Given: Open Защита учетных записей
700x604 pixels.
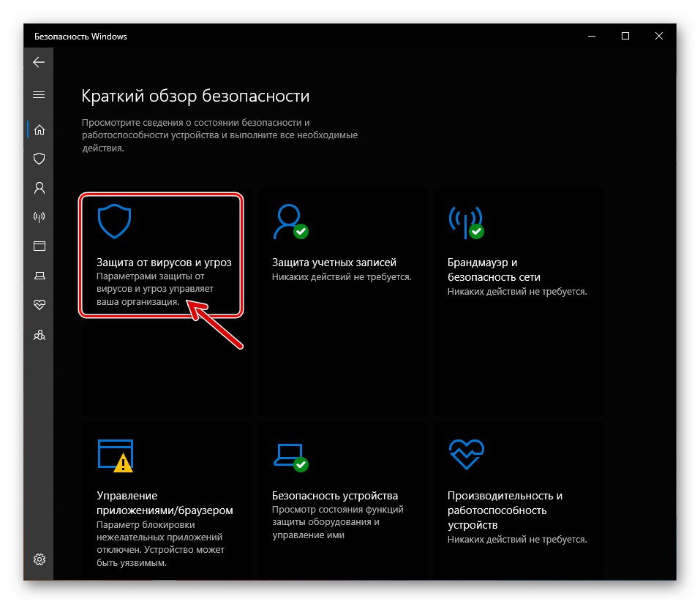Looking at the screenshot, I should pyautogui.click(x=334, y=263).
